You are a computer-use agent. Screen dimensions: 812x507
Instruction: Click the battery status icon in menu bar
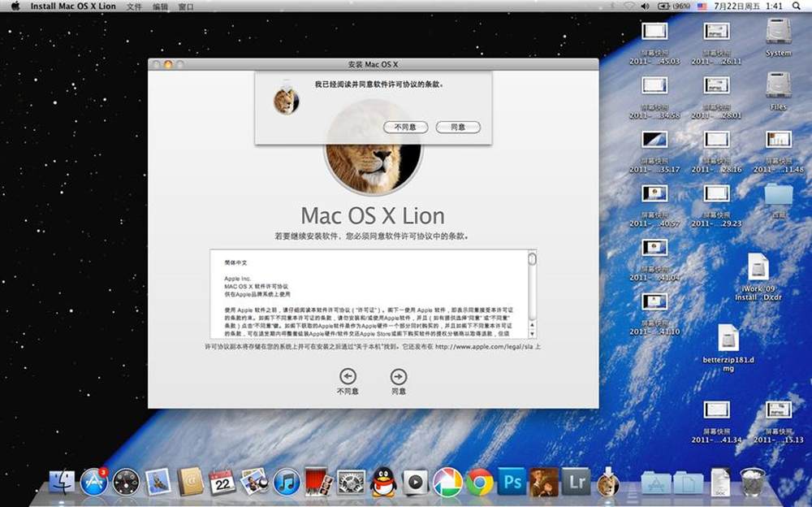(x=674, y=6)
